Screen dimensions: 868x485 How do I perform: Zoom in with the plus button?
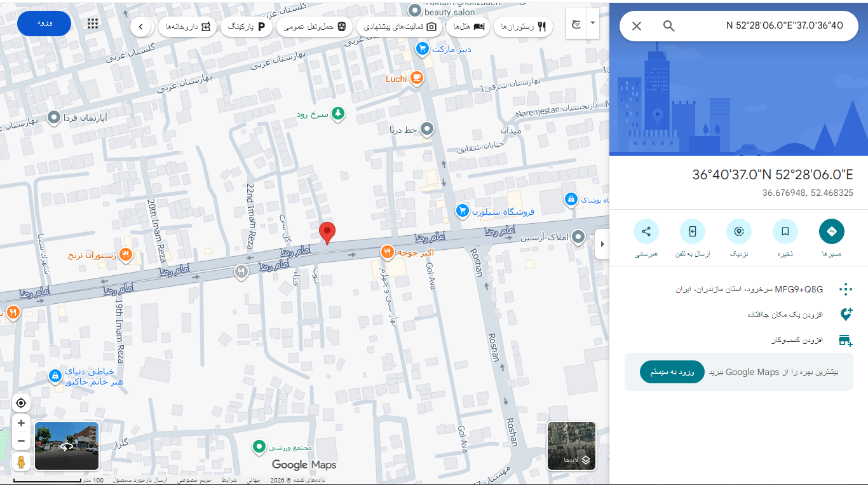[x=21, y=423]
